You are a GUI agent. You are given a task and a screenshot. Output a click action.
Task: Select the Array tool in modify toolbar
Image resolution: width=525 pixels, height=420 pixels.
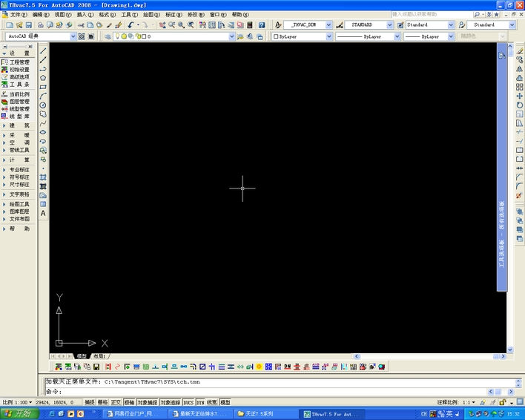pos(519,87)
